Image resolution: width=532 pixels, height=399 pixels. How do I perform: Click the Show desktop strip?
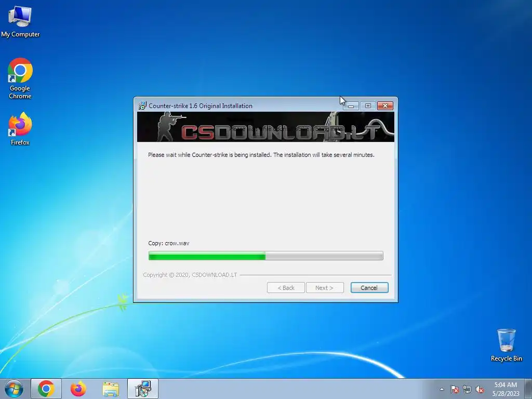tap(528, 389)
